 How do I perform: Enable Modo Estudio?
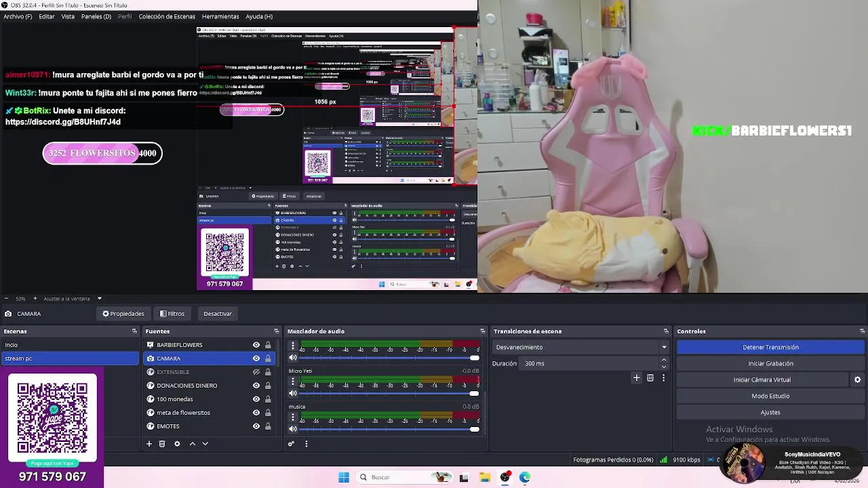point(770,396)
